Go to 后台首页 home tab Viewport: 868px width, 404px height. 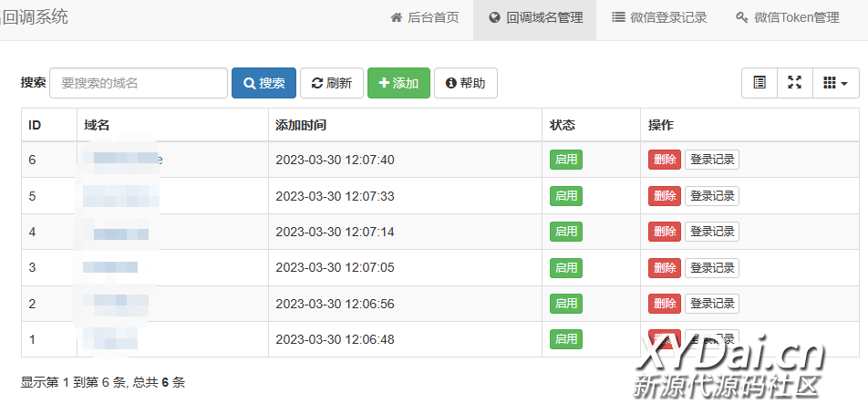pos(425,17)
